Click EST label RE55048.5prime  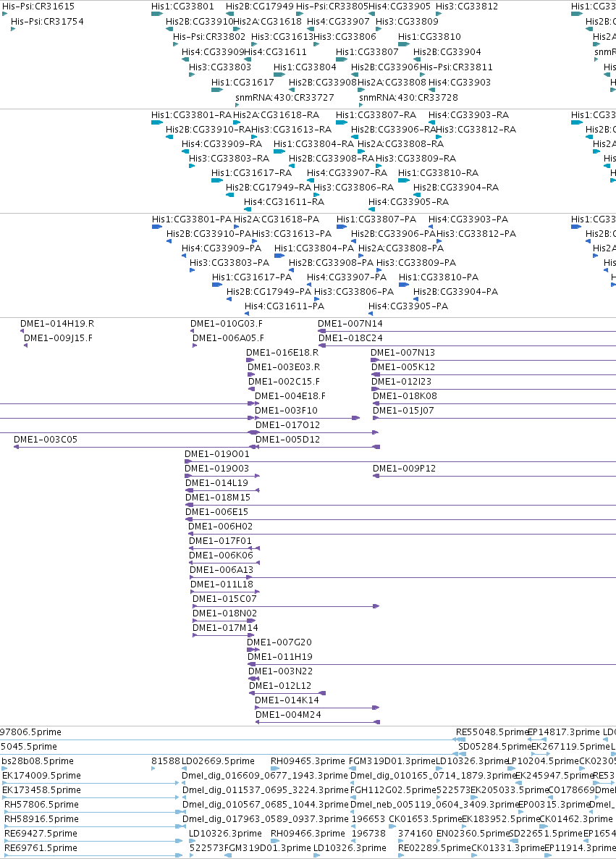[x=492, y=732]
